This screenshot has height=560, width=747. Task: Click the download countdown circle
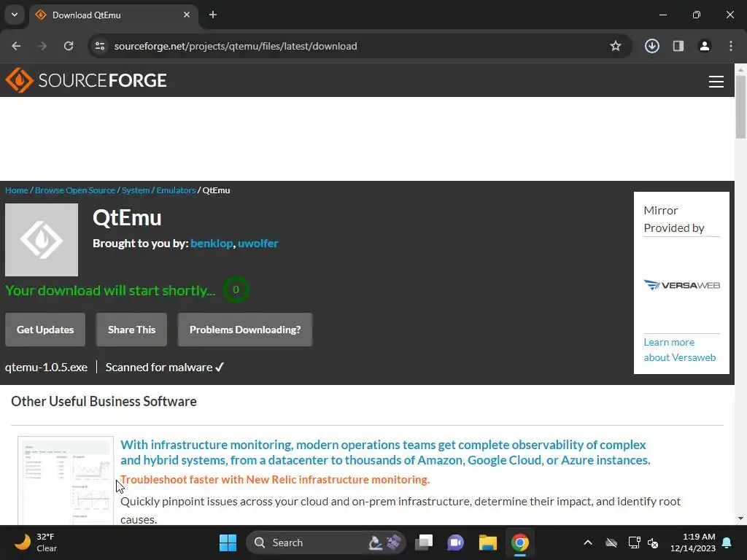(236, 289)
